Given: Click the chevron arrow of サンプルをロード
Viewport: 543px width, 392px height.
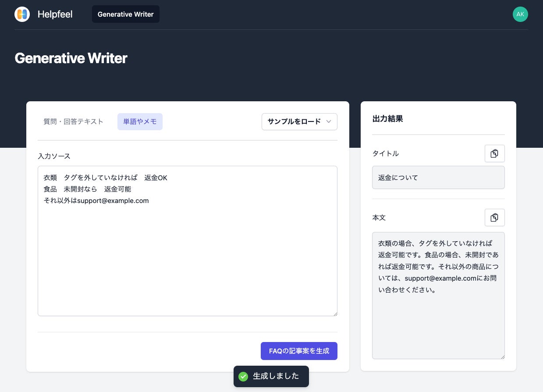Looking at the screenshot, I should (329, 122).
